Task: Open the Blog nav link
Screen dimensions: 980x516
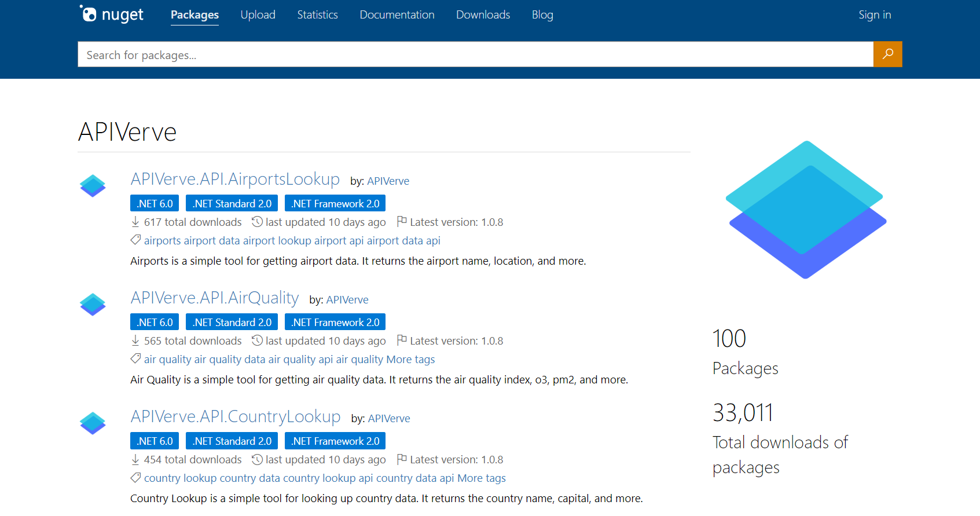Action: [x=542, y=14]
